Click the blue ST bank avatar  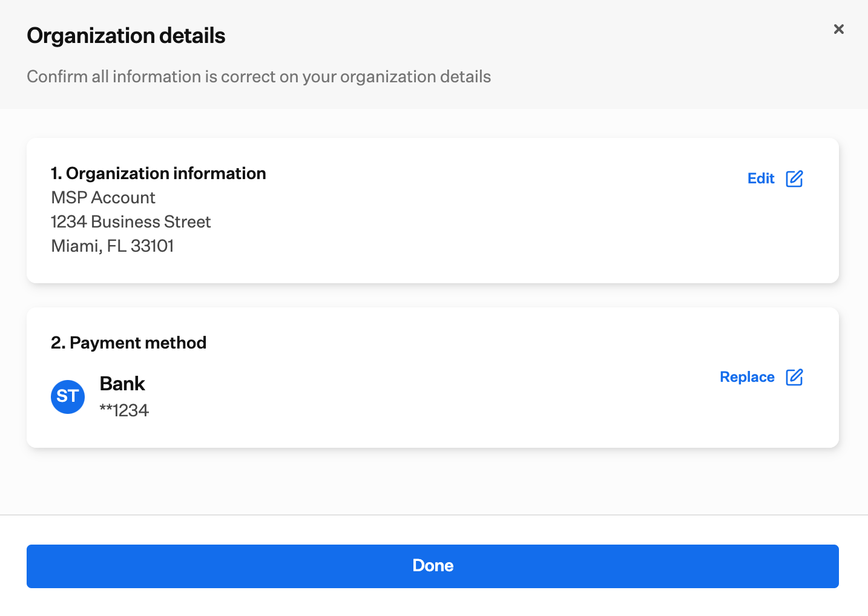(68, 397)
